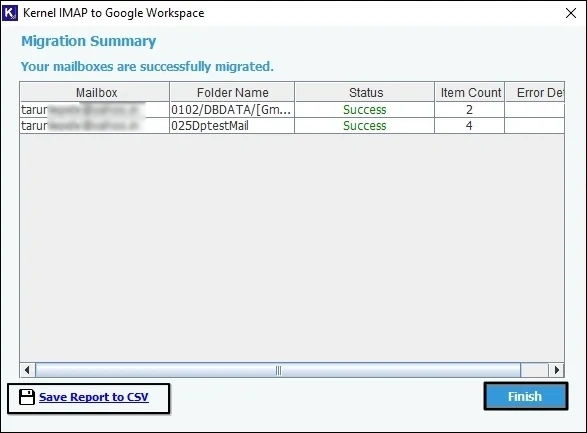Select mailbox cell in 025DptestMail row
This screenshot has width=587, height=433.
(x=95, y=126)
